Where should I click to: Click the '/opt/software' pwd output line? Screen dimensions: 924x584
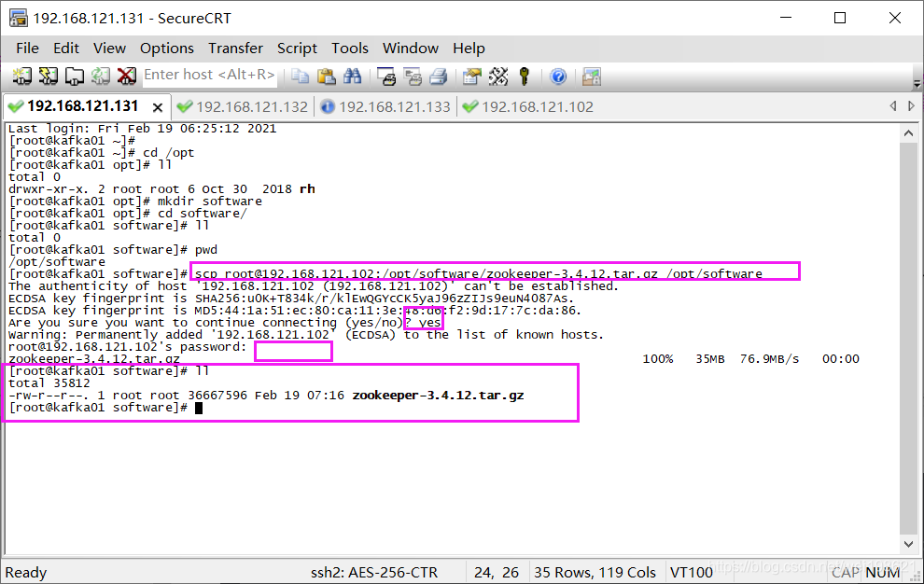click(x=57, y=261)
